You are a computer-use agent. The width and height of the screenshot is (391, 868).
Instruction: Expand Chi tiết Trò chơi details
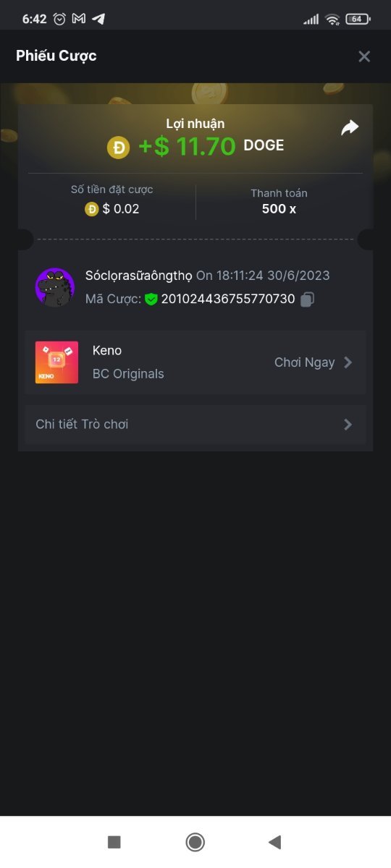tap(195, 425)
